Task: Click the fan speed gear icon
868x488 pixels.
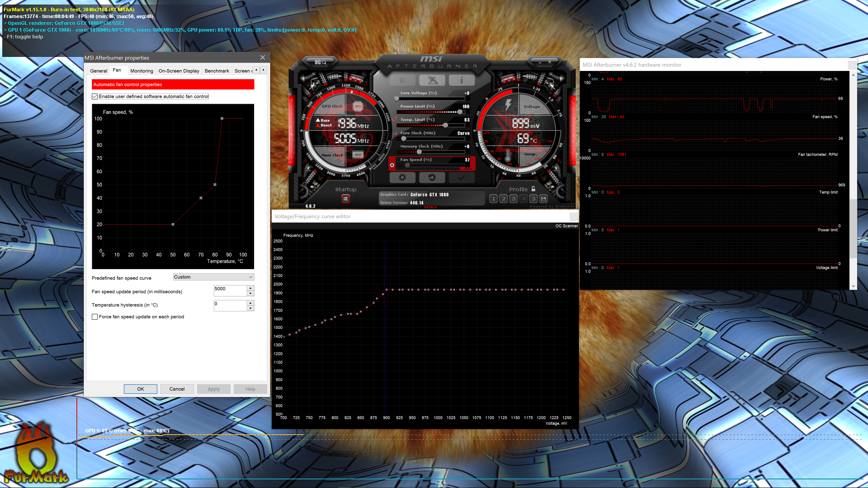Action: pos(392,165)
